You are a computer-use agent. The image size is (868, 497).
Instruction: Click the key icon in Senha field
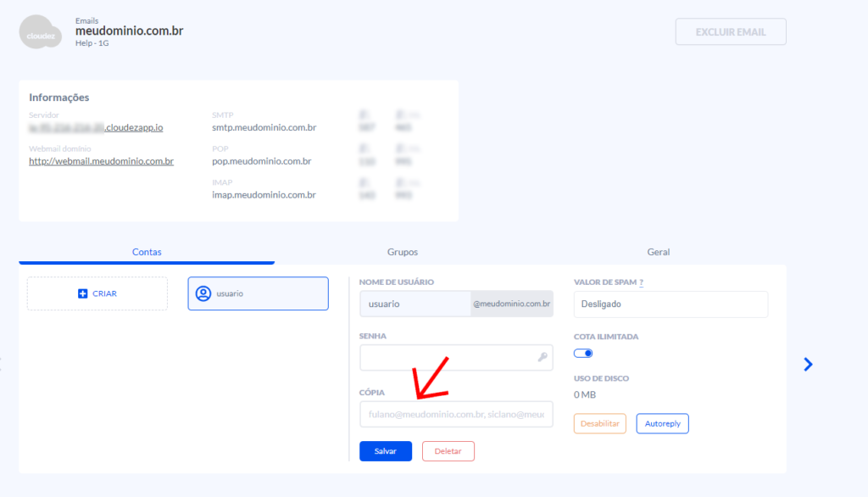tap(542, 358)
